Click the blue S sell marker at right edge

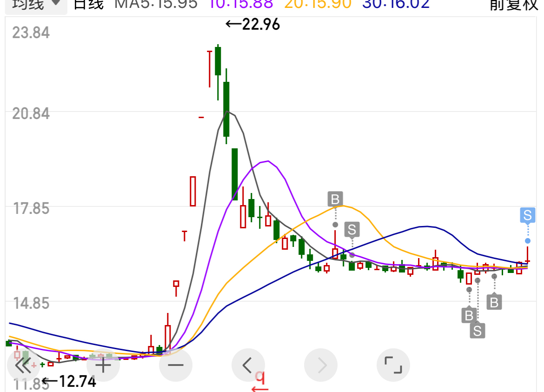pos(527,215)
